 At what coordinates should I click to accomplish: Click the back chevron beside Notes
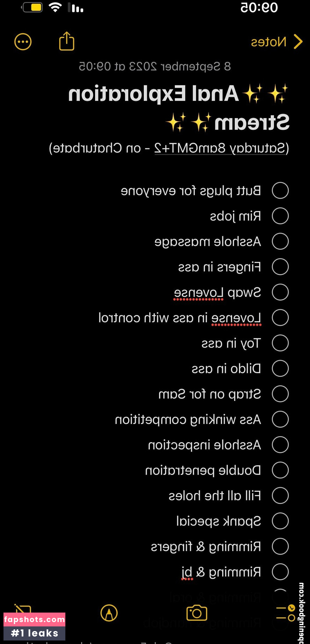click(x=298, y=42)
